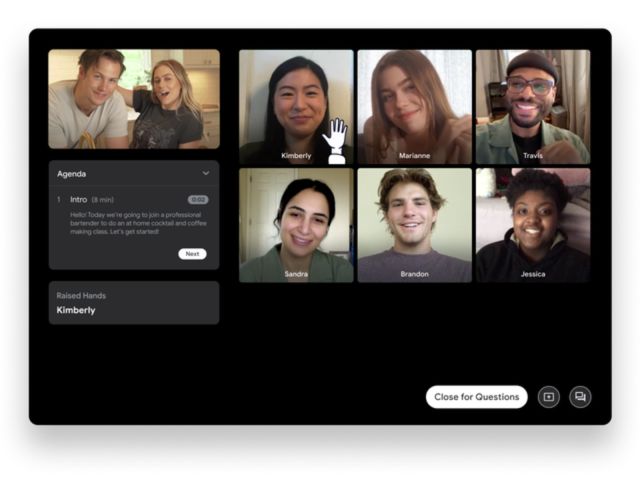
Task: Click the present screen icon
Action: pyautogui.click(x=548, y=397)
